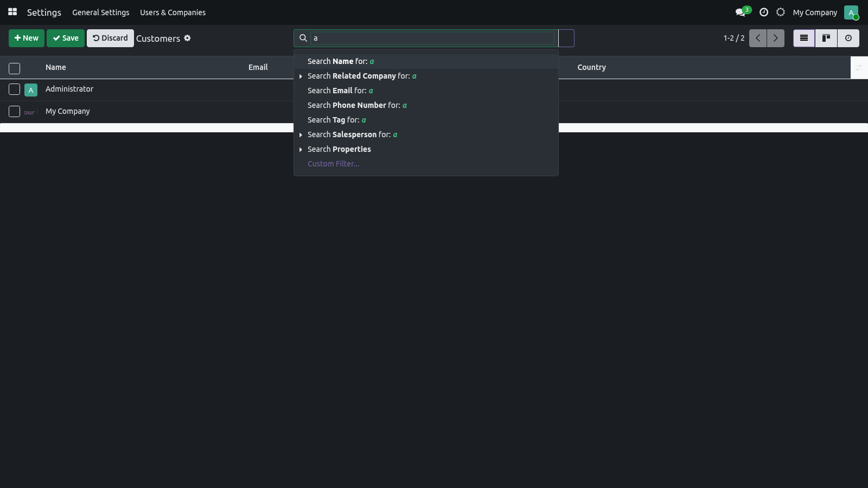Screen dimensions: 868x488
Task: Choose Search Properties option
Action: (426, 149)
